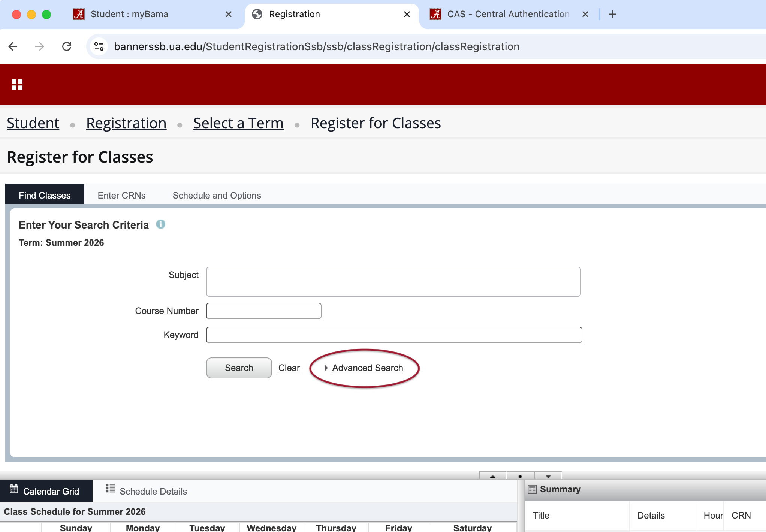Click the Search button
This screenshot has width=766, height=532.
239,368
